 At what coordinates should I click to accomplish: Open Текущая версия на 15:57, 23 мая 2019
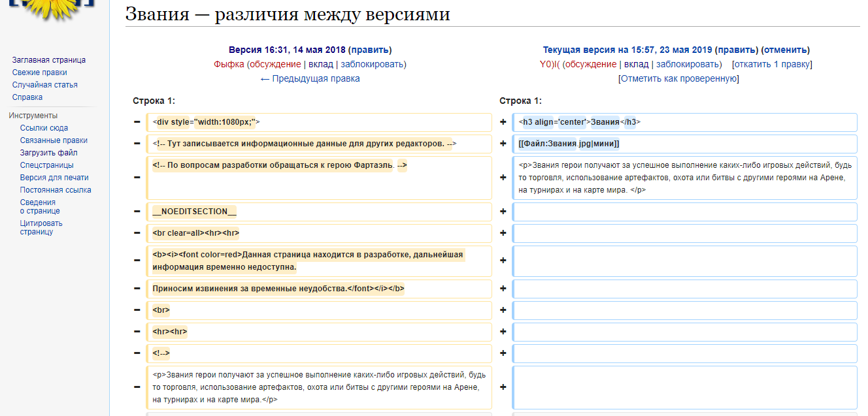(627, 50)
